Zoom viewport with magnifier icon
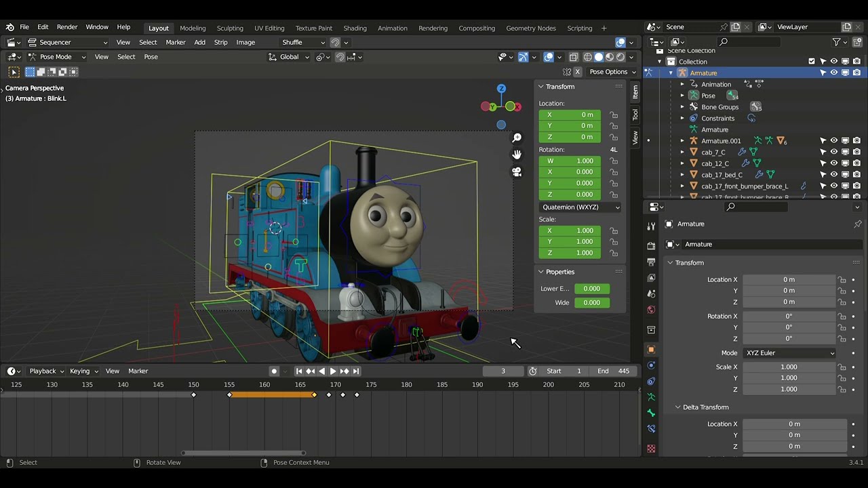The width and height of the screenshot is (868, 488). pyautogui.click(x=517, y=138)
